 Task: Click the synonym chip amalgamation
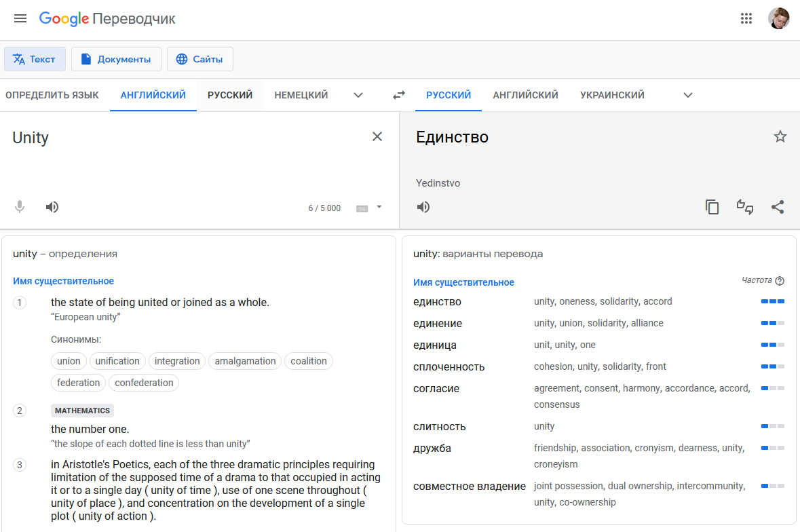245,361
